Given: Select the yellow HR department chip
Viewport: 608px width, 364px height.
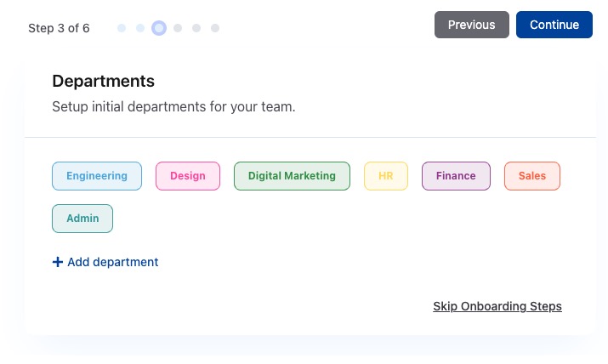Looking at the screenshot, I should click(386, 176).
